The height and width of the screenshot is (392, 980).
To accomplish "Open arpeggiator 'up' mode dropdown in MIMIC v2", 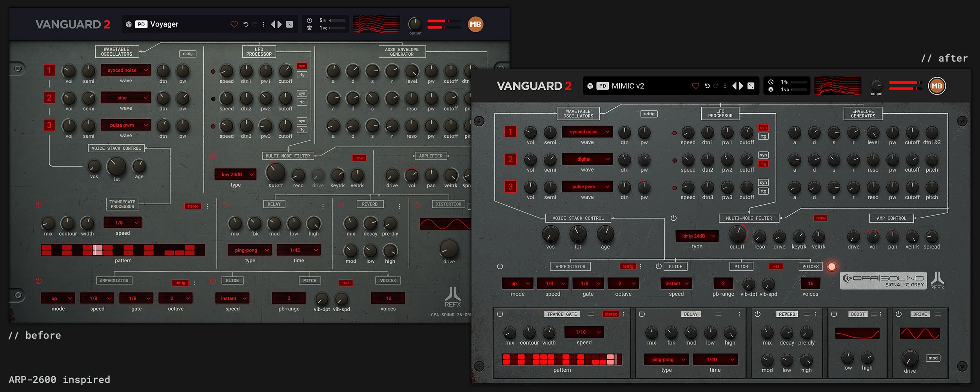I will pyautogui.click(x=517, y=283).
